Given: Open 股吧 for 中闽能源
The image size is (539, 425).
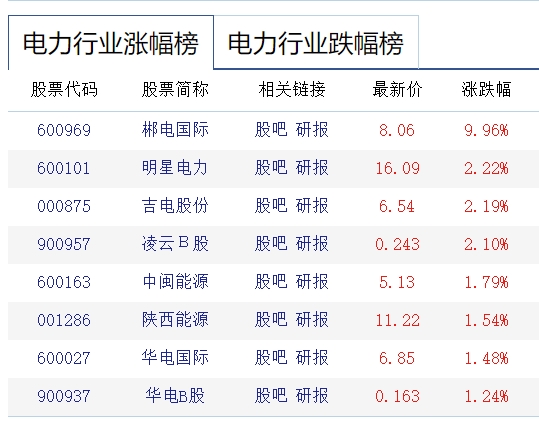Looking at the screenshot, I should click(271, 282).
